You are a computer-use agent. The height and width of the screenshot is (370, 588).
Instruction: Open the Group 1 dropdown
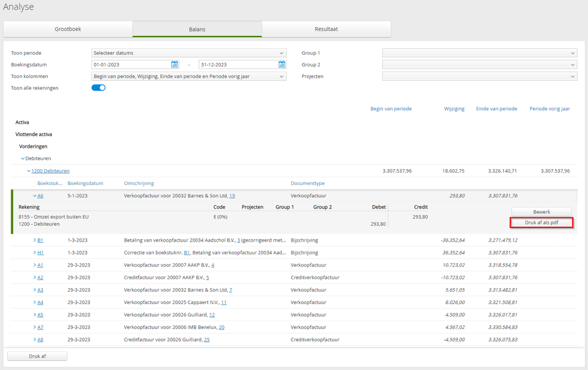[x=479, y=53]
